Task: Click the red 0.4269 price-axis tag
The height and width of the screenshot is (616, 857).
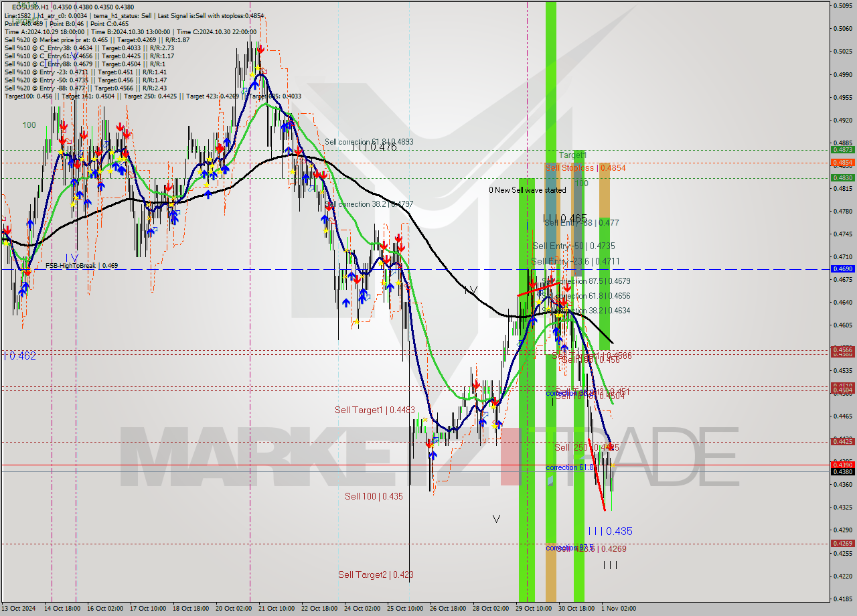Action: (x=842, y=544)
